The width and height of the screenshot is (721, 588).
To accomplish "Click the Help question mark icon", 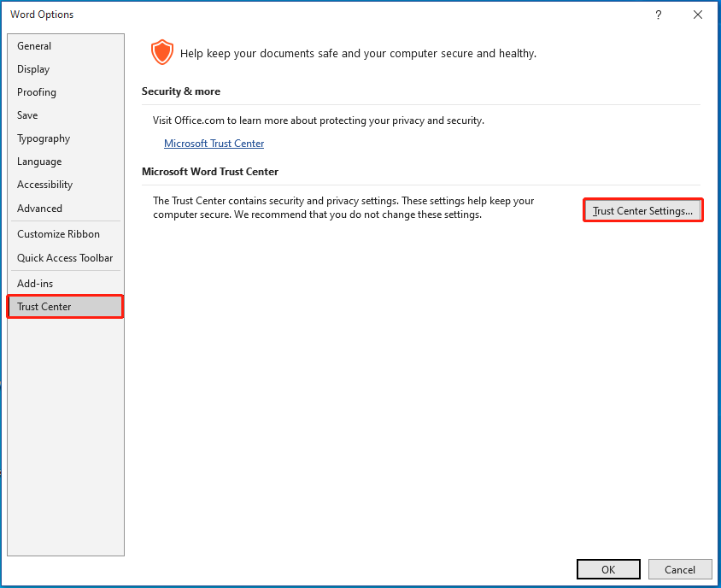I will (x=659, y=15).
